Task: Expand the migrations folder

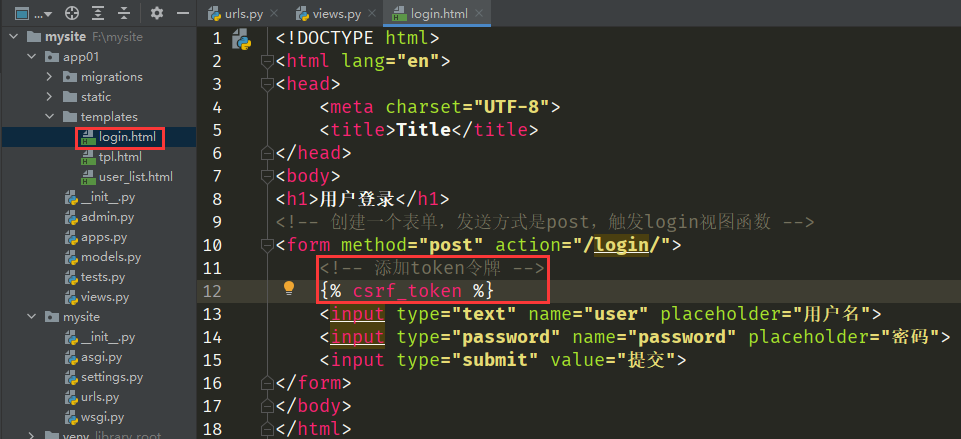Action: coord(51,77)
